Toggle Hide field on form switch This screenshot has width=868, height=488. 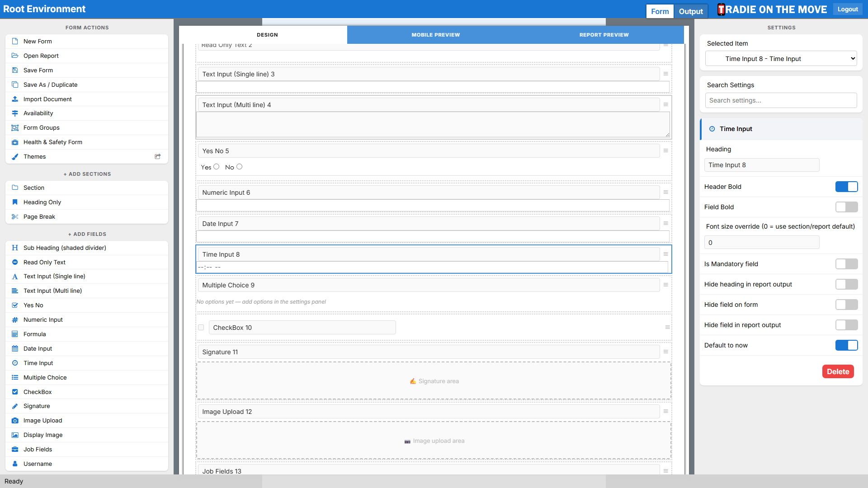[x=846, y=305]
